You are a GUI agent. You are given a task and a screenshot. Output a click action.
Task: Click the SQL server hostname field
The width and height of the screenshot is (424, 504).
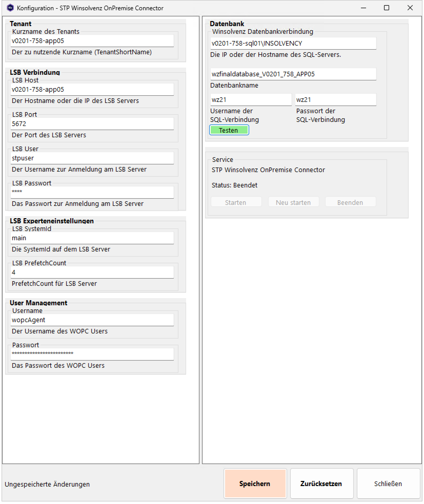(293, 43)
